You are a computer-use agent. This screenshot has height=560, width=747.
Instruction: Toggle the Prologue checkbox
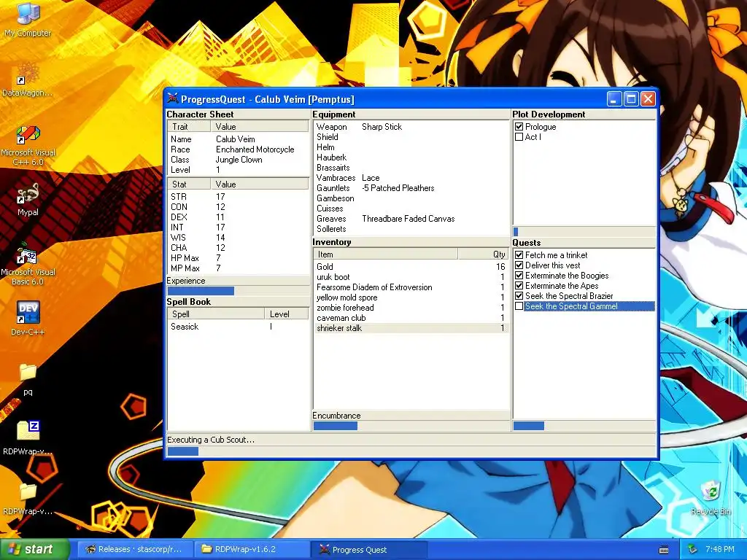pos(519,127)
